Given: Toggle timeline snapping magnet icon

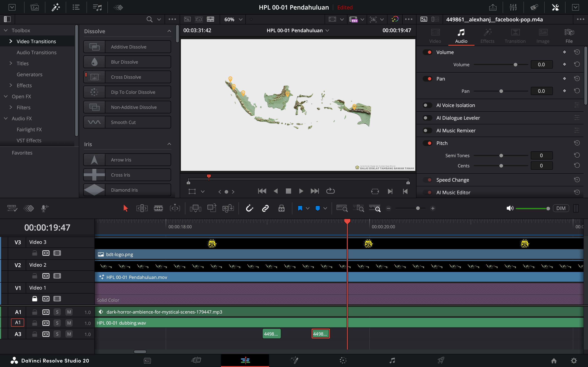Looking at the screenshot, I should coord(249,208).
